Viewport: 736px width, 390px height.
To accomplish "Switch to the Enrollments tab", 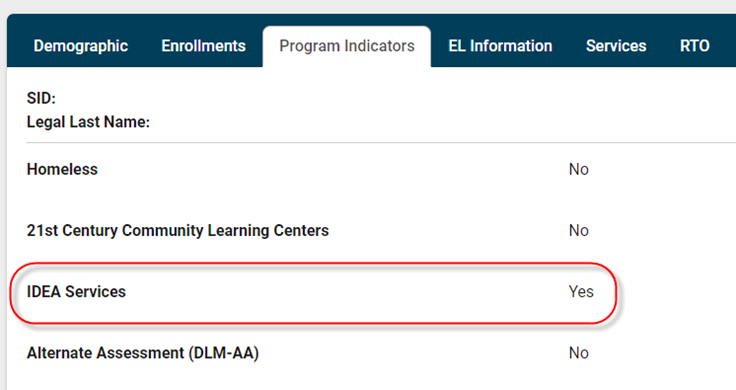I will [203, 46].
